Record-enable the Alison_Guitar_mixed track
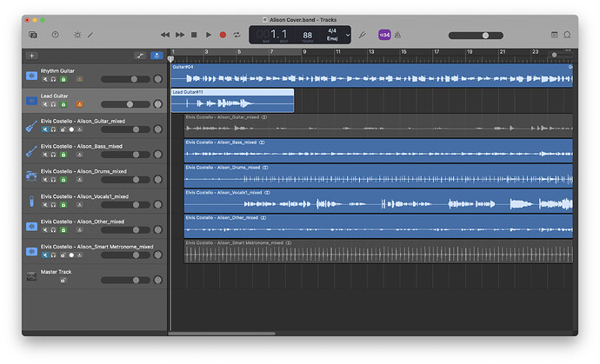 pos(71,129)
